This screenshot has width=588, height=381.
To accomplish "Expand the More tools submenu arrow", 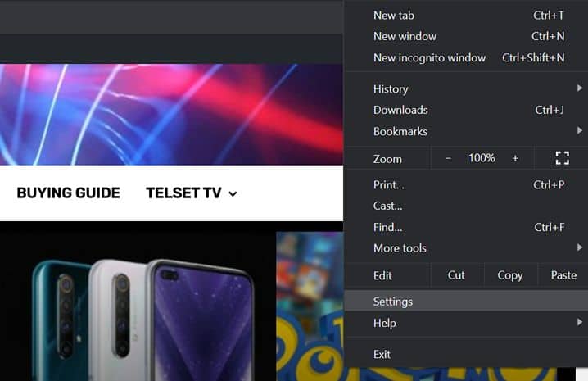I will 580,247.
